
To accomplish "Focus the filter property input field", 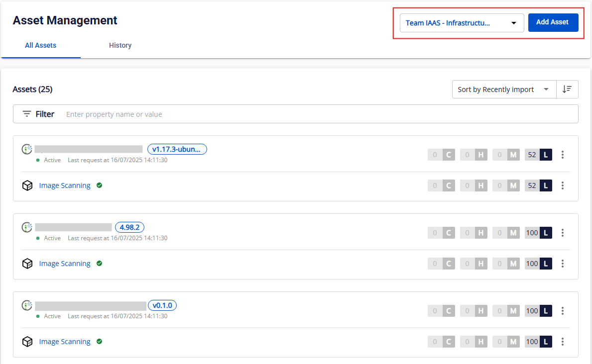I will point(319,114).
